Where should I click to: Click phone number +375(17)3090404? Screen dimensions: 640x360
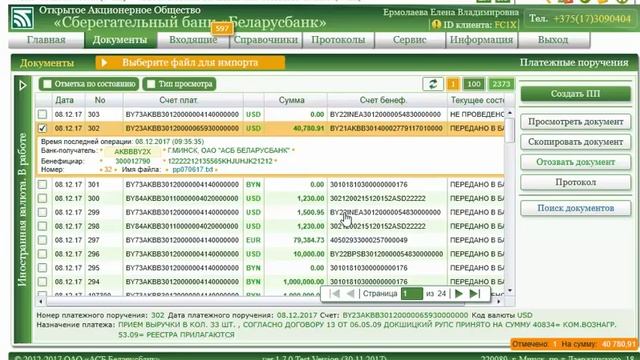pyautogui.click(x=592, y=19)
